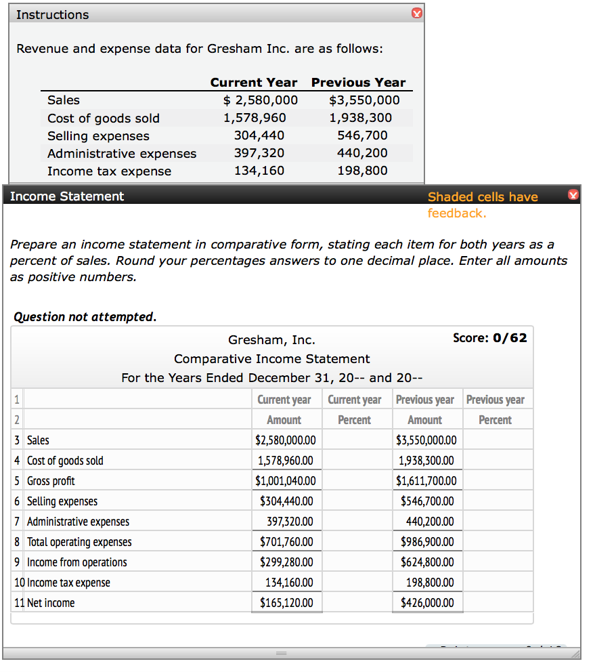
Task: Click the Current year Percent cell for Sales
Action: coord(357,440)
